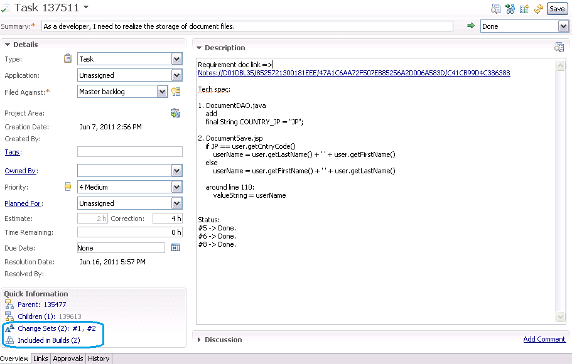Click the Included in Builds icon
Image resolution: width=572 pixels, height=364 pixels.
point(9,340)
